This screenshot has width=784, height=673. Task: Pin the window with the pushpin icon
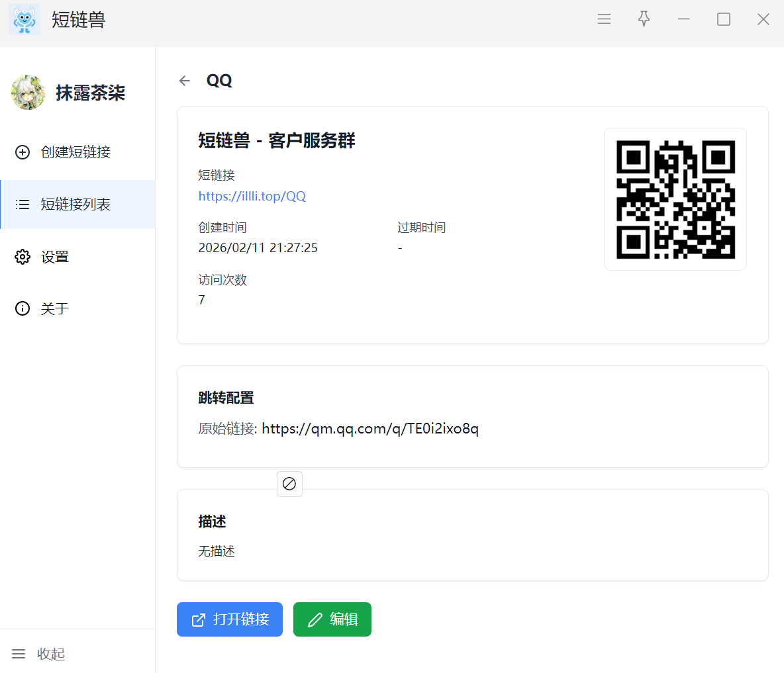pos(644,19)
